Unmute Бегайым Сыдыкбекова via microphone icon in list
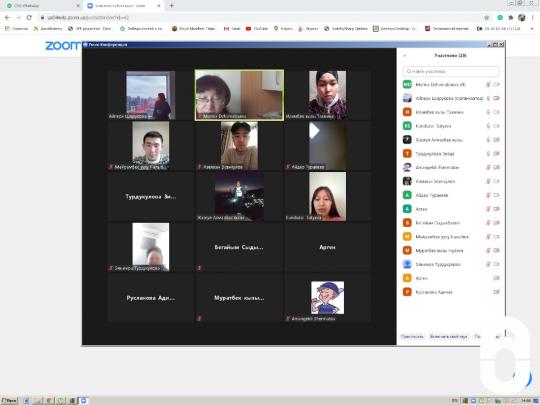 coord(488,223)
